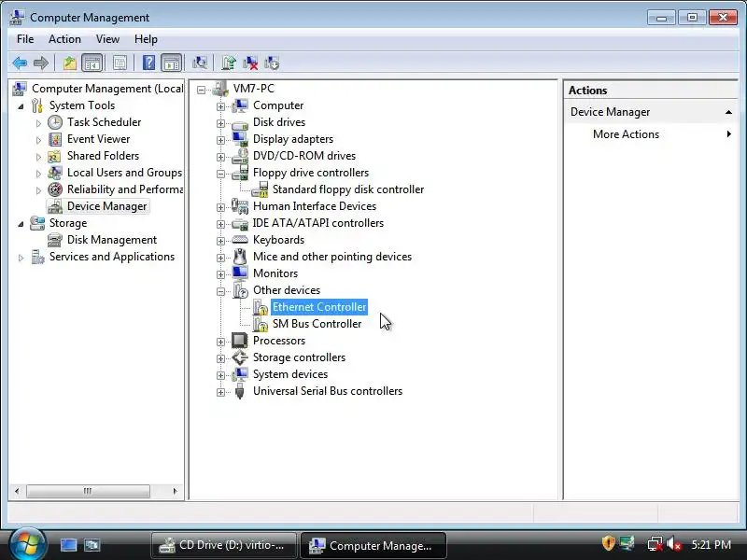Click the Universal Serial Bus controllers plug icon

240,391
